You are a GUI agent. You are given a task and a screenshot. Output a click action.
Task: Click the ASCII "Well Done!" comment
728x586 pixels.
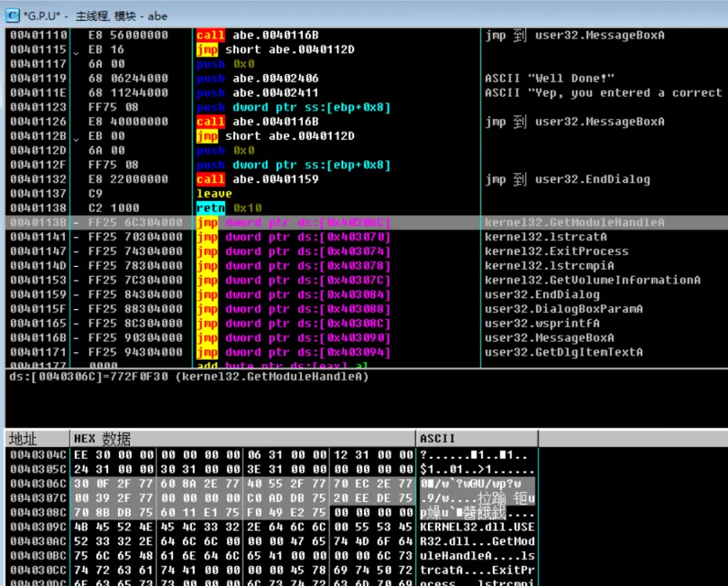click(x=549, y=79)
